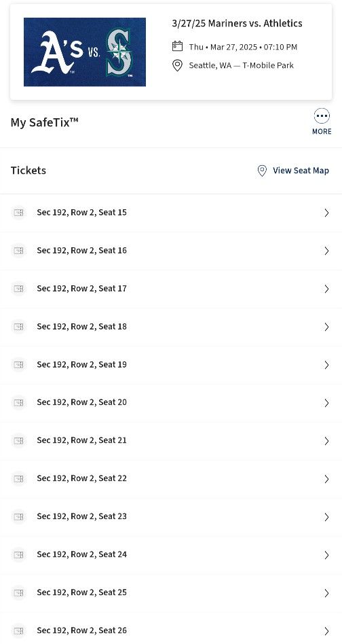342x644 pixels.
Task: Open the Sec 192, Row 2, Seat 23 ticket
Action: click(171, 517)
